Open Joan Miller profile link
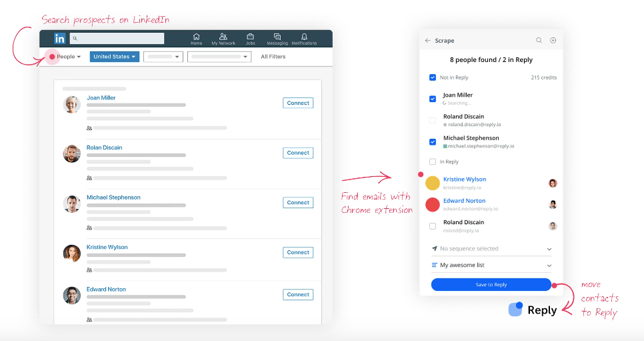This screenshot has height=341, width=644. (x=101, y=98)
